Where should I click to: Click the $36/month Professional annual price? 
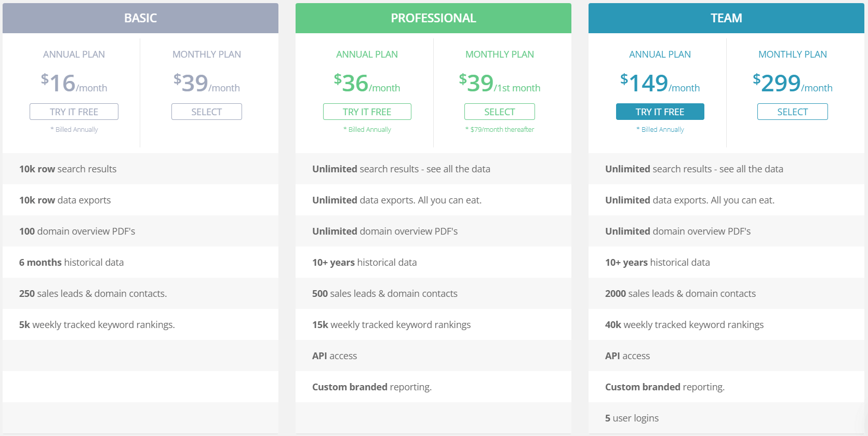(x=367, y=83)
